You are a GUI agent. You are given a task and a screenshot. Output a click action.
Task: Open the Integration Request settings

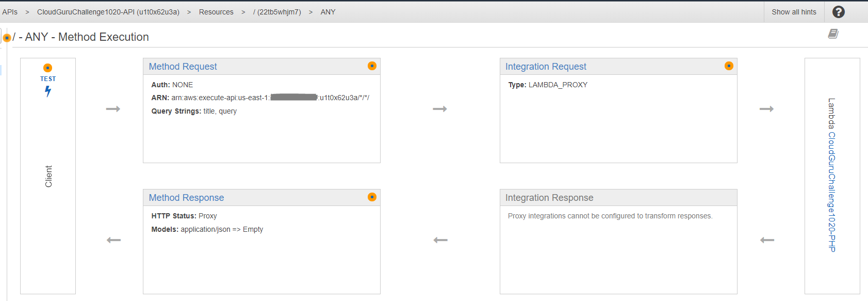(546, 67)
